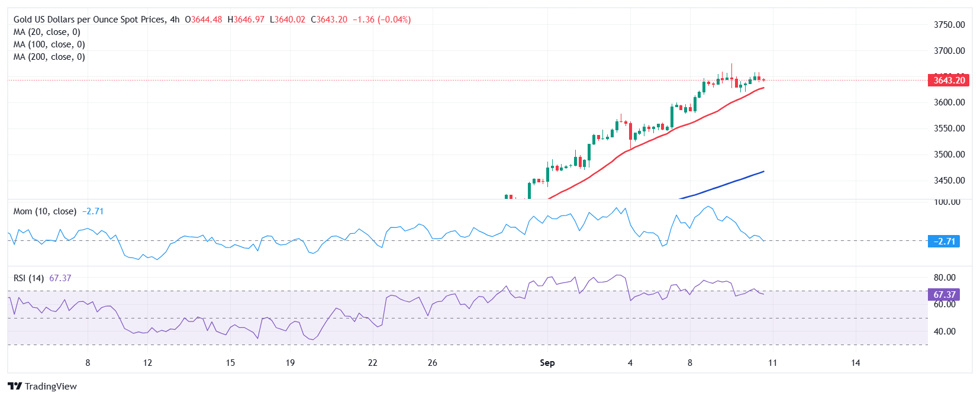Viewport: 980px width, 399px height.
Task: Click the 22 date label on the time axis
Action: click(372, 363)
